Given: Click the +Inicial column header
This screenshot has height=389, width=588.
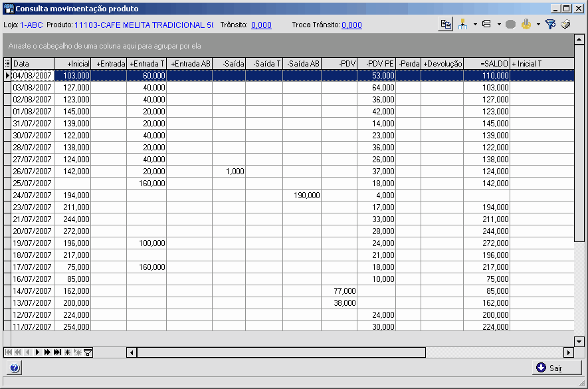Looking at the screenshot, I should tap(72, 63).
